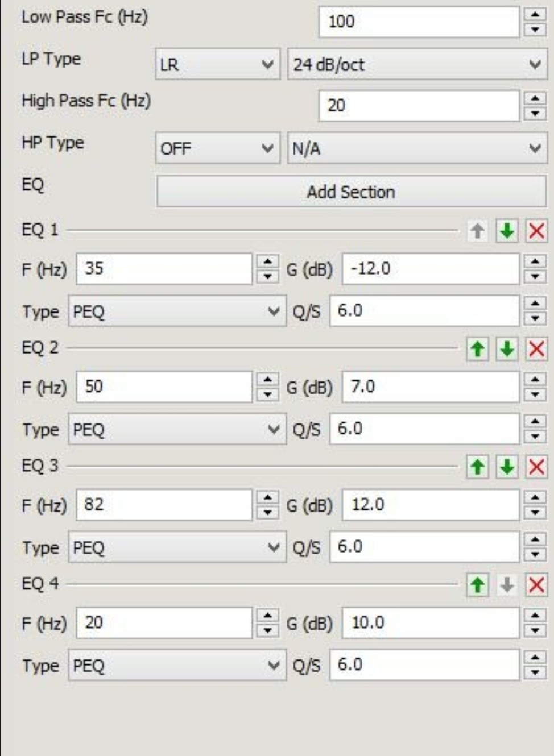Open the 24 dB/oct slope dropdown

point(417,64)
